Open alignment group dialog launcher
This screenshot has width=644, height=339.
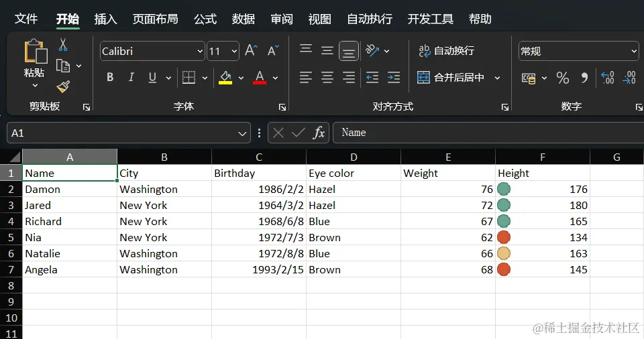point(505,107)
